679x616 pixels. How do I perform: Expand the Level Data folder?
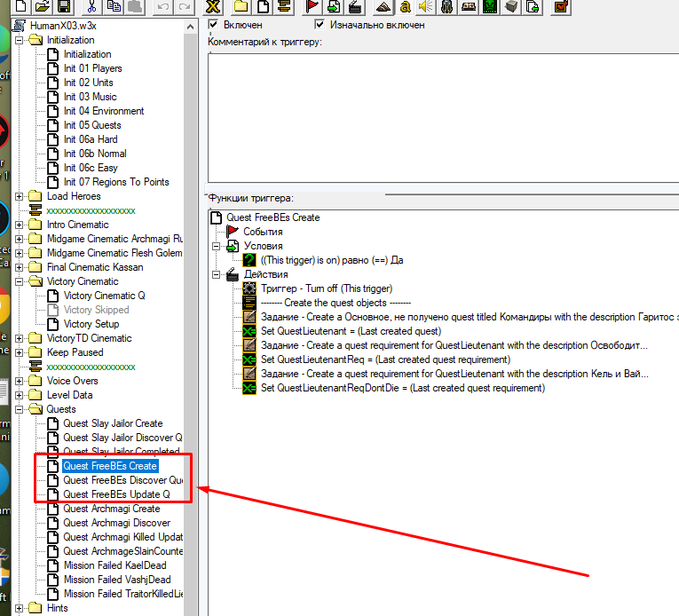19,395
